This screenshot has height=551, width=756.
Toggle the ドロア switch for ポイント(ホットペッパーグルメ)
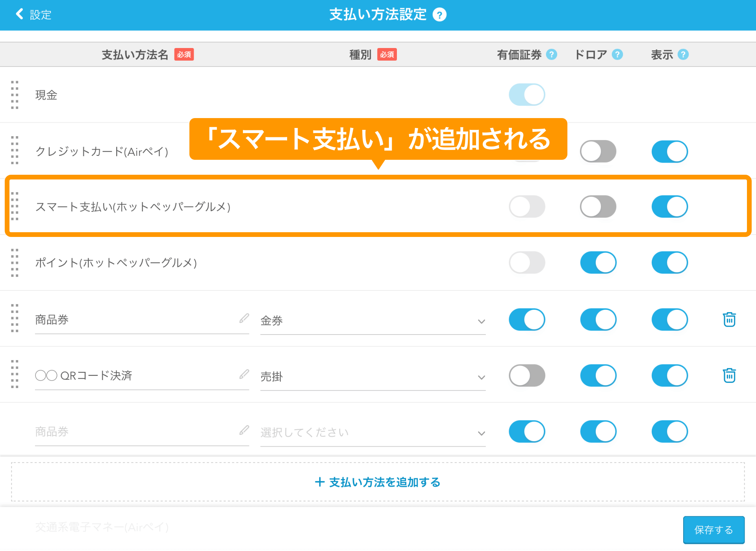(598, 263)
